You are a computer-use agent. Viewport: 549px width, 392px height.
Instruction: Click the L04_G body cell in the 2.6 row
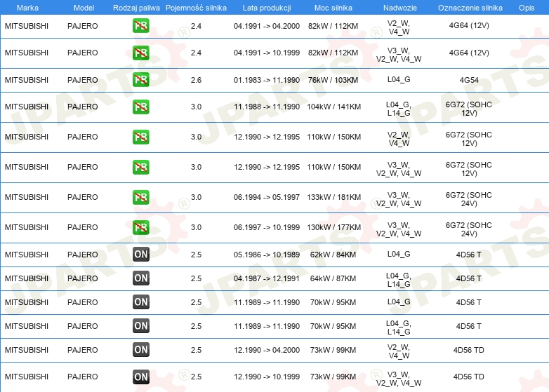click(x=399, y=79)
